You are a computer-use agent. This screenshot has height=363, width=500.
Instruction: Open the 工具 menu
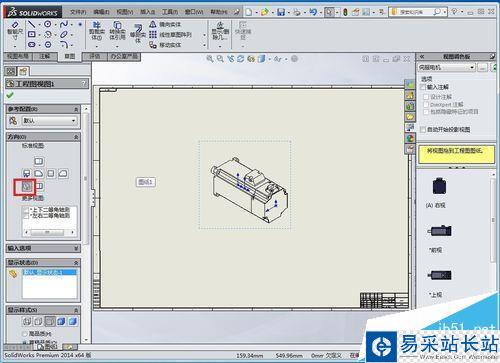click(170, 12)
